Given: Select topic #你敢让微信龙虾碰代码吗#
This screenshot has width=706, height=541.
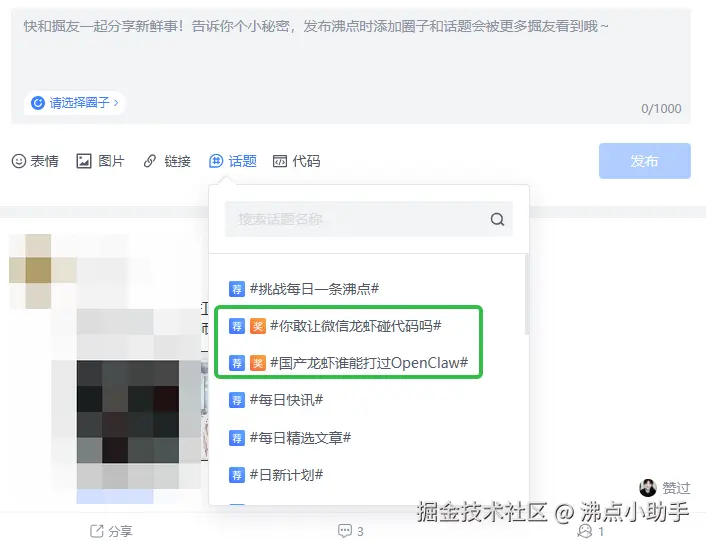Looking at the screenshot, I should pos(356,326).
